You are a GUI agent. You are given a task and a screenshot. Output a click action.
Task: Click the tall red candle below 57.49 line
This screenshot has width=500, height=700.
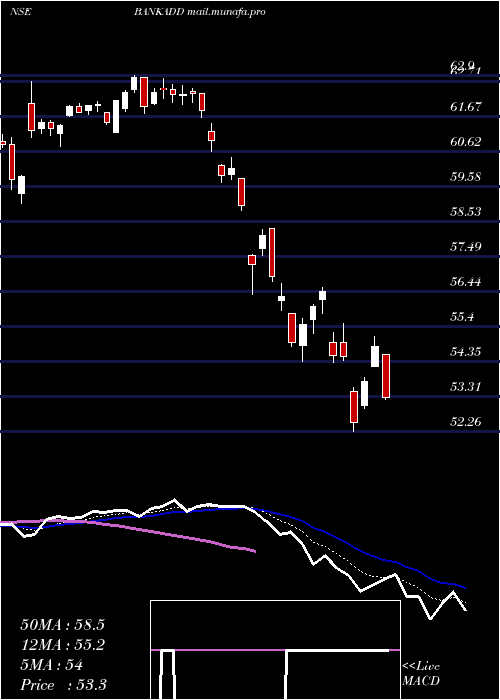(x=271, y=252)
